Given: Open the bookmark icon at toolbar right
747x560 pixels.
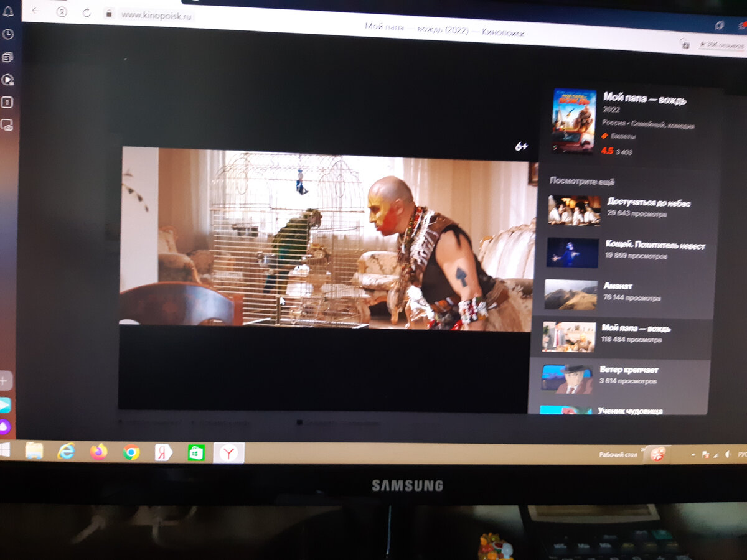Looking at the screenshot, I should [719, 24].
